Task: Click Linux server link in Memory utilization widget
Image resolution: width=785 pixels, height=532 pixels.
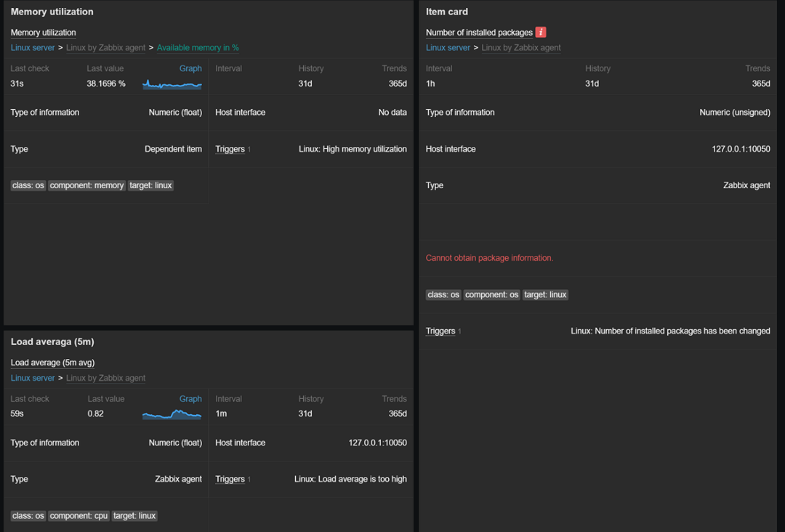Action: [33, 48]
